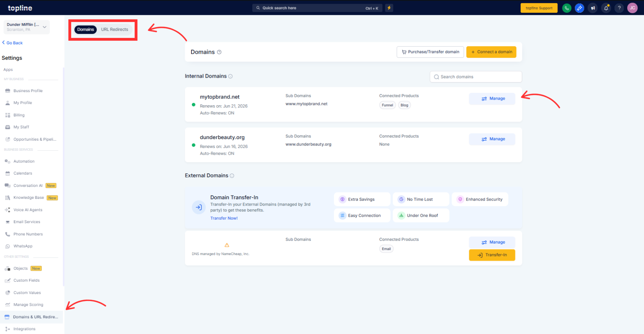
Task: Click the Go Back link
Action: click(x=12, y=43)
